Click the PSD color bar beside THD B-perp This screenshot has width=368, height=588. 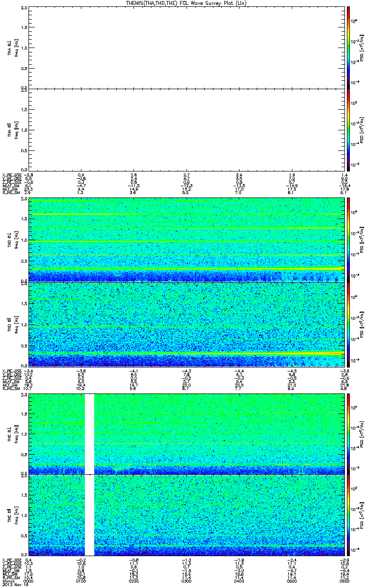[x=348, y=240]
